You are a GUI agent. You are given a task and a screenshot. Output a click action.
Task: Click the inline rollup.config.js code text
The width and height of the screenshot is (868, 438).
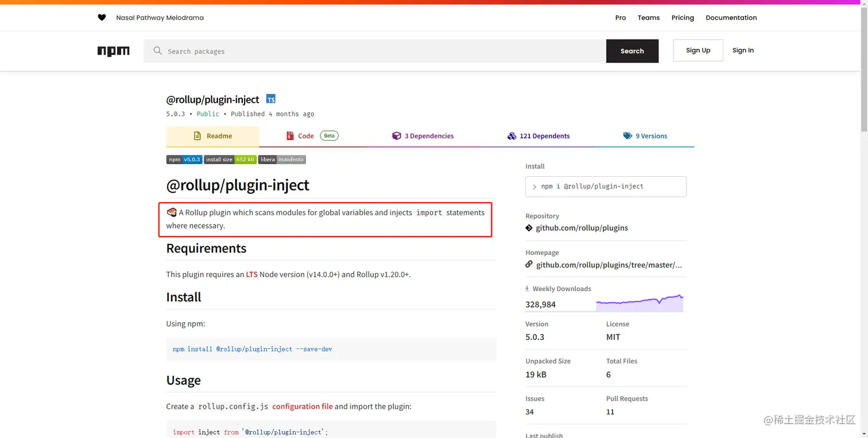233,406
